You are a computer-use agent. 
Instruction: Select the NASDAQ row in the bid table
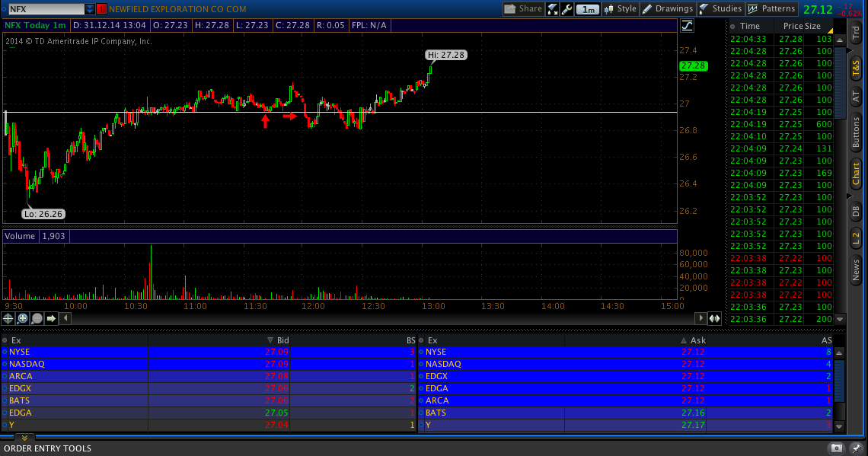point(209,364)
